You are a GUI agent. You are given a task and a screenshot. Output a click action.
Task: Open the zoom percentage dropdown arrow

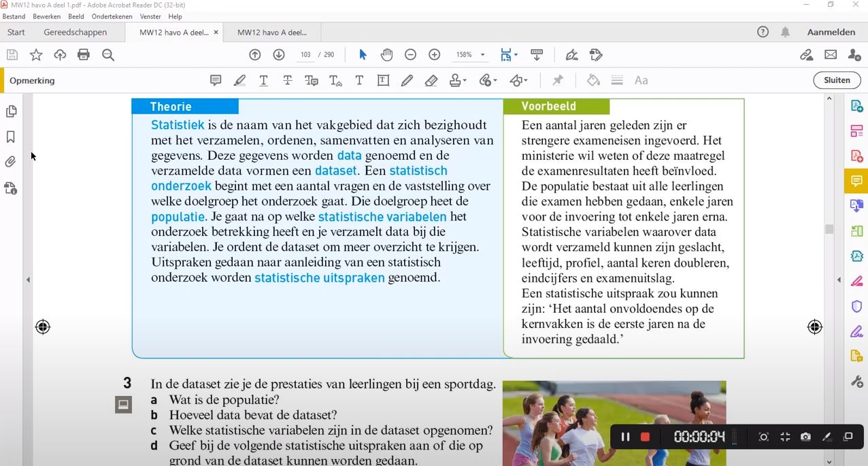pyautogui.click(x=483, y=55)
